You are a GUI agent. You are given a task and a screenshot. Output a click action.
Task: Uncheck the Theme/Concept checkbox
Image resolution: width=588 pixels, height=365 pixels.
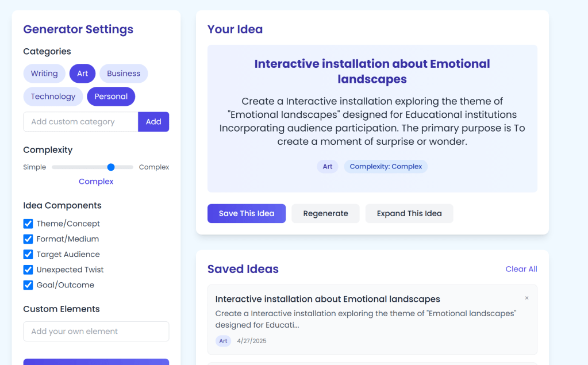(28, 224)
